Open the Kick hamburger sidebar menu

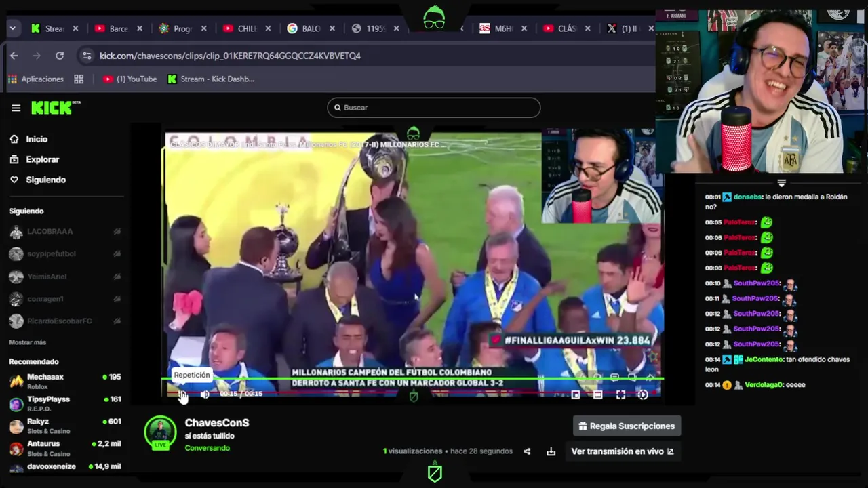pos(16,108)
